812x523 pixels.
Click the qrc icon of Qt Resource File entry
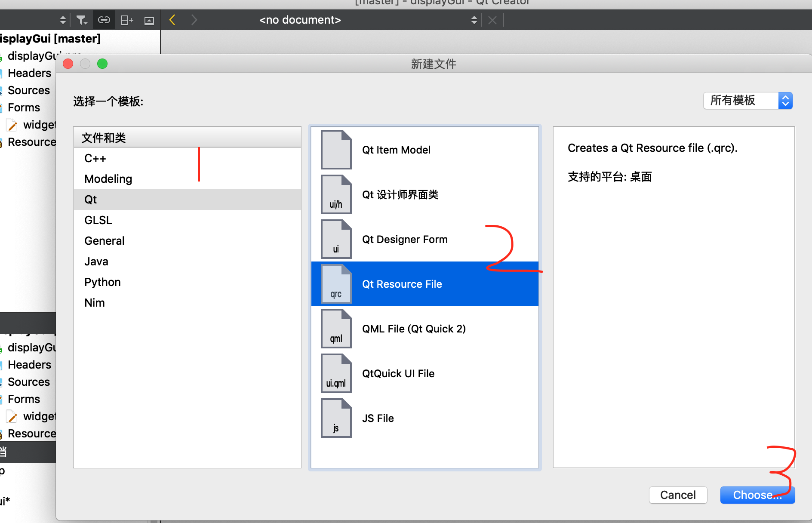pos(336,284)
